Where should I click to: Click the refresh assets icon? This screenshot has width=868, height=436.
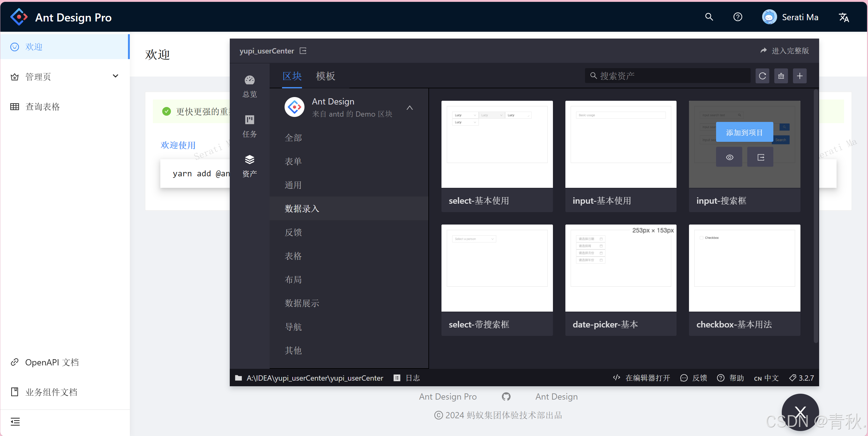click(x=762, y=76)
